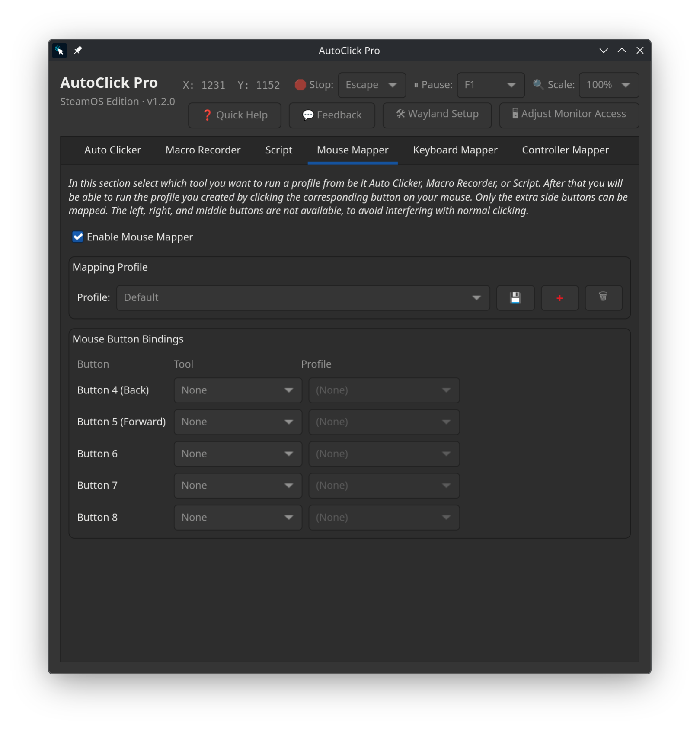Open the Stop hotkey Escape dropdown
Viewport: 700px width, 732px height.
pyautogui.click(x=372, y=85)
